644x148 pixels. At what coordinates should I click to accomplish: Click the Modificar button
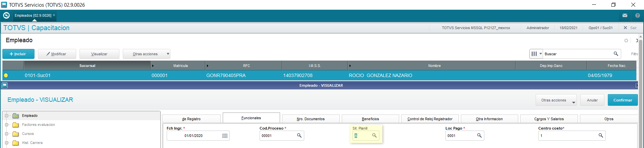pyautogui.click(x=57, y=54)
